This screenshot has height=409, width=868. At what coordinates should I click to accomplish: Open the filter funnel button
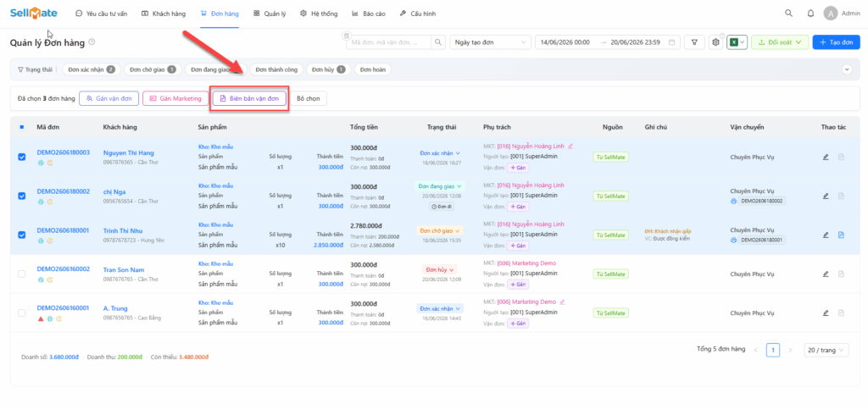pyautogui.click(x=694, y=42)
